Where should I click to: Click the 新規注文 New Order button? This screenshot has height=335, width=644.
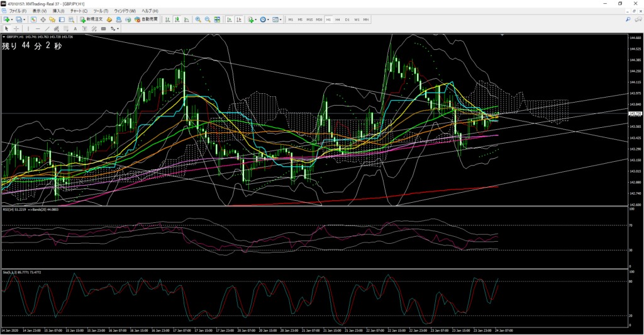click(x=91, y=20)
